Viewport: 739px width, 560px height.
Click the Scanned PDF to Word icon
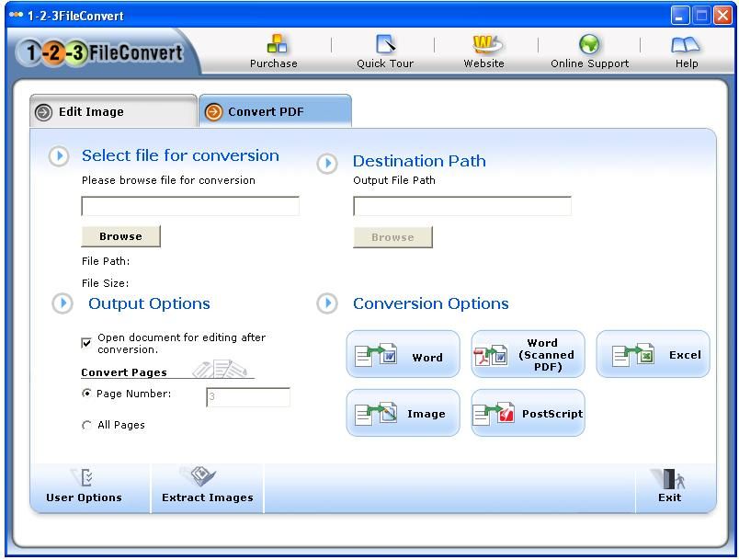(491, 355)
